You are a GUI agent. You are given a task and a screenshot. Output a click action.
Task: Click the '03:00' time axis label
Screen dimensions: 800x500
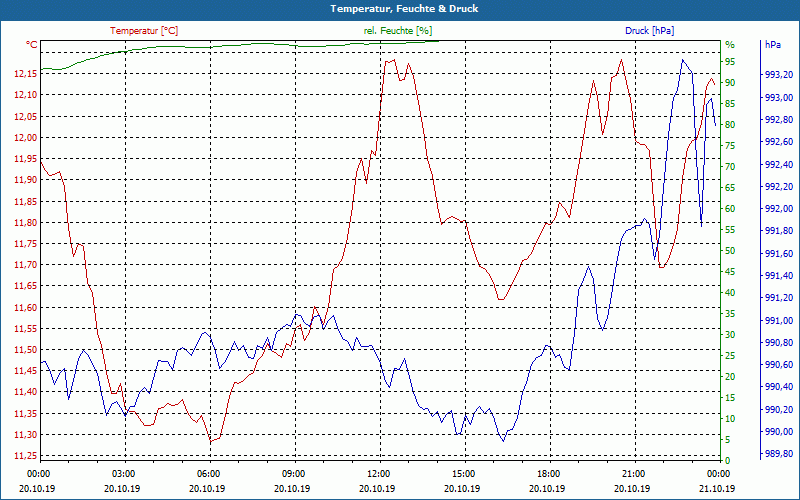pyautogui.click(x=123, y=474)
